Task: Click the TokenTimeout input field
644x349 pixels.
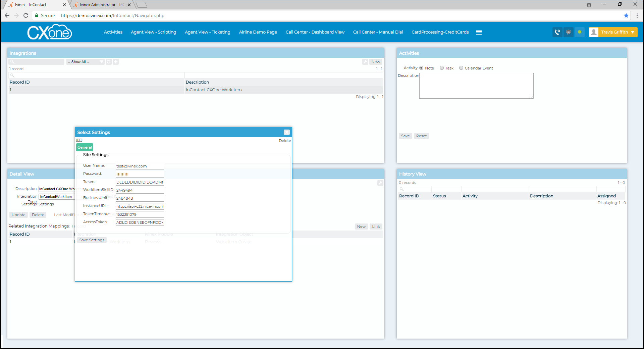Action: 140,214
